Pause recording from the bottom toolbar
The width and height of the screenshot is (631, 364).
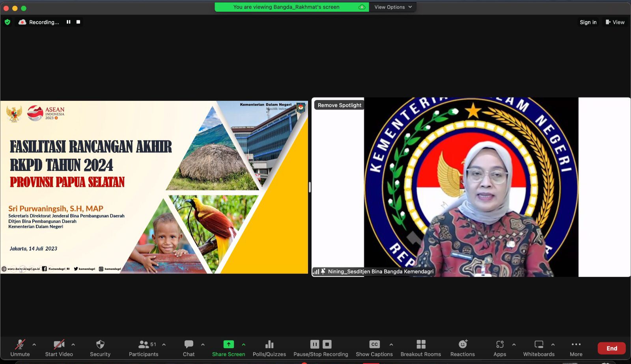pyautogui.click(x=315, y=344)
